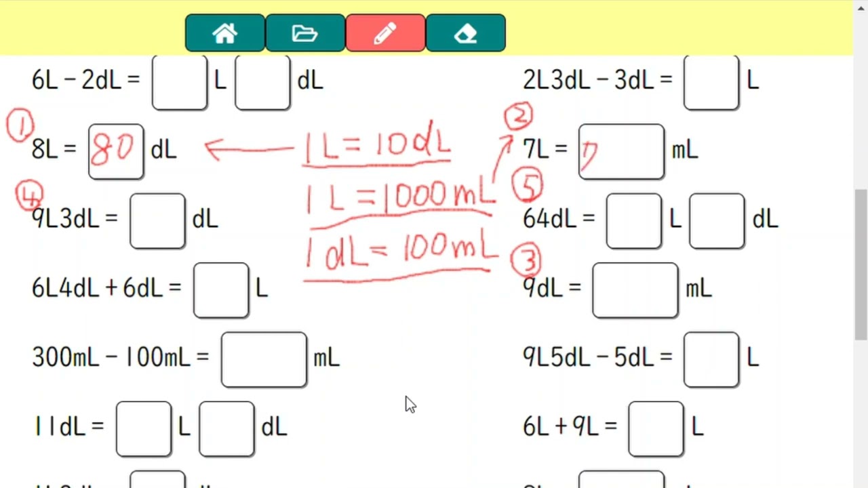868x488 pixels.
Task: Click the '6L + 9L =' problem text
Action: 570,427
